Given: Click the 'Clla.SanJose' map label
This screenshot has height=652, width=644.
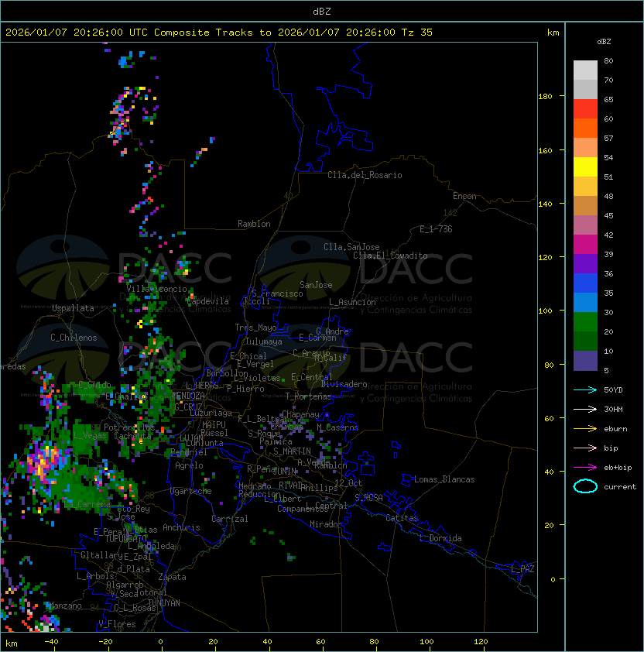Looking at the screenshot, I should [x=351, y=247].
